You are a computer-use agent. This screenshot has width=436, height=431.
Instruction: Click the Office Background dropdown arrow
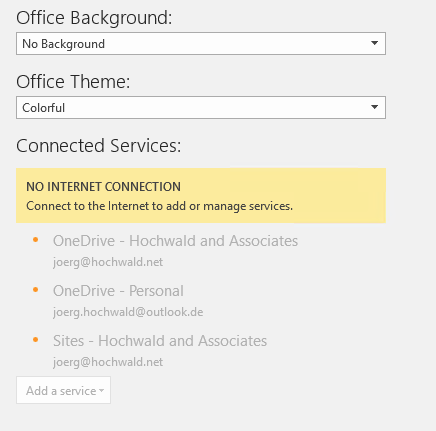click(374, 43)
